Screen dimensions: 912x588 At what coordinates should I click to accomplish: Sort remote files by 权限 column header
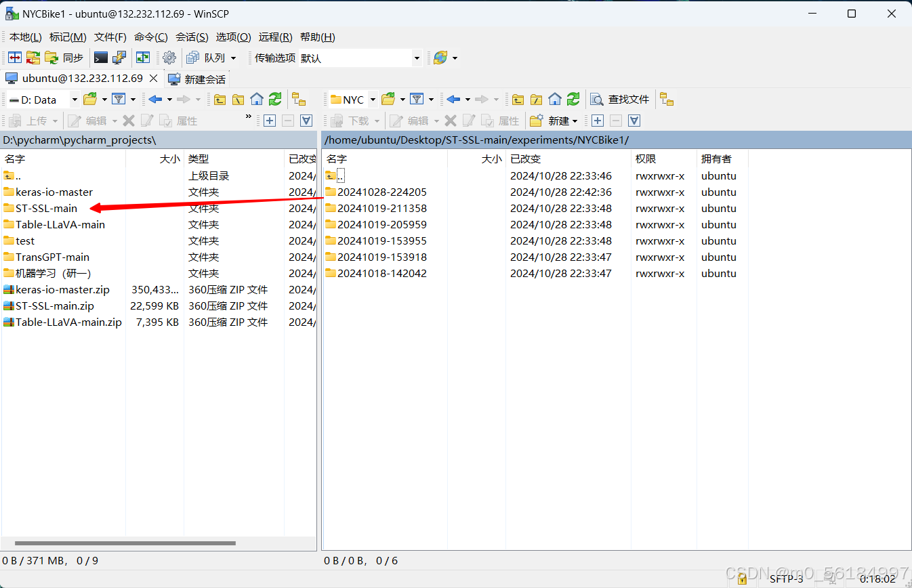tap(663, 159)
